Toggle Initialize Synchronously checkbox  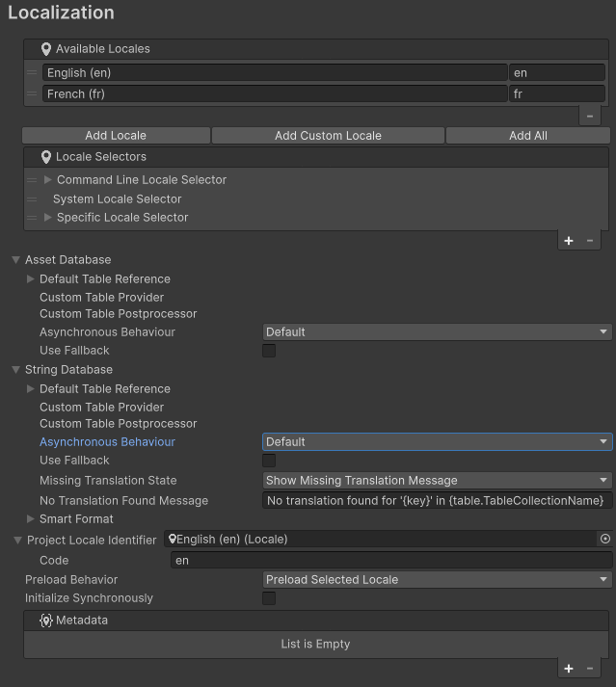point(269,598)
